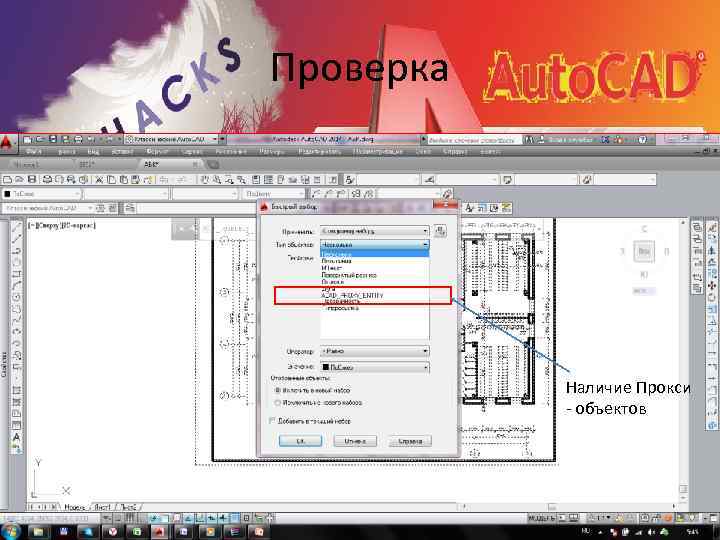The height and width of the screenshot is (540, 720).
Task: Check 'Добавить в текущий набор' checkbox
Action: (x=272, y=421)
